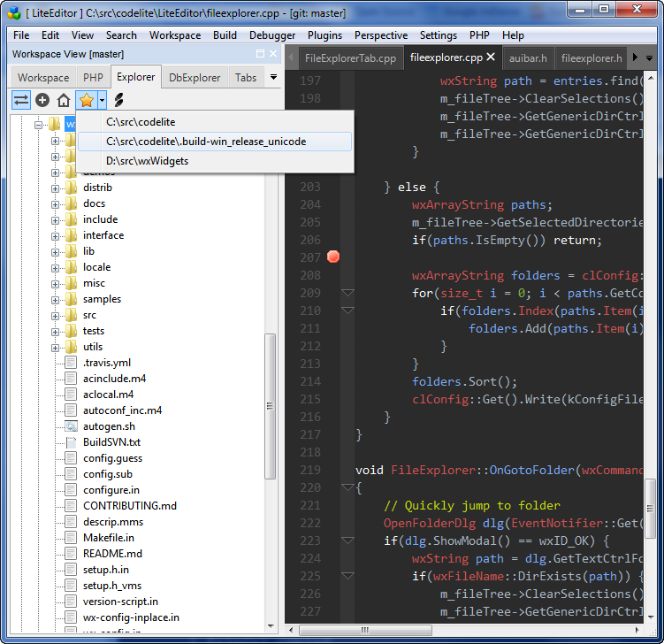Open the Debugger menu

[x=272, y=35]
